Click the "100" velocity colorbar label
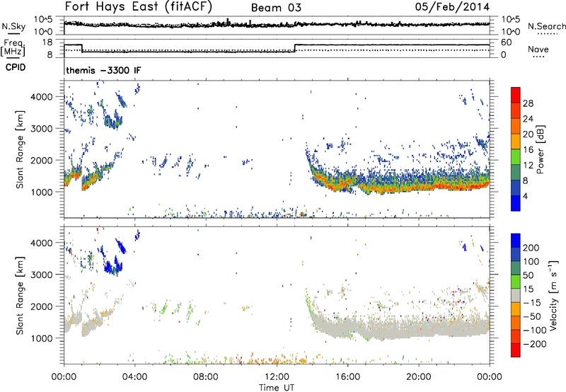Viewport: 566px width, 392px height. coord(531,261)
